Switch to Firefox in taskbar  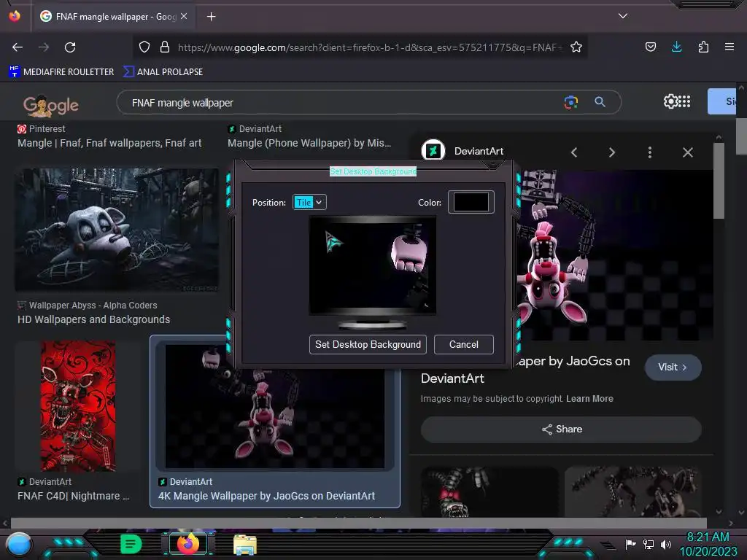click(x=187, y=544)
